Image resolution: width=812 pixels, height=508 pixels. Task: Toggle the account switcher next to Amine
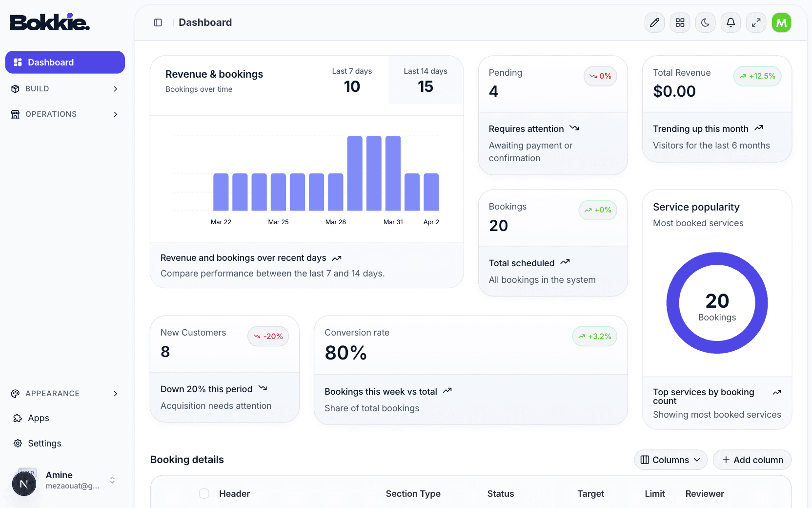(112, 480)
